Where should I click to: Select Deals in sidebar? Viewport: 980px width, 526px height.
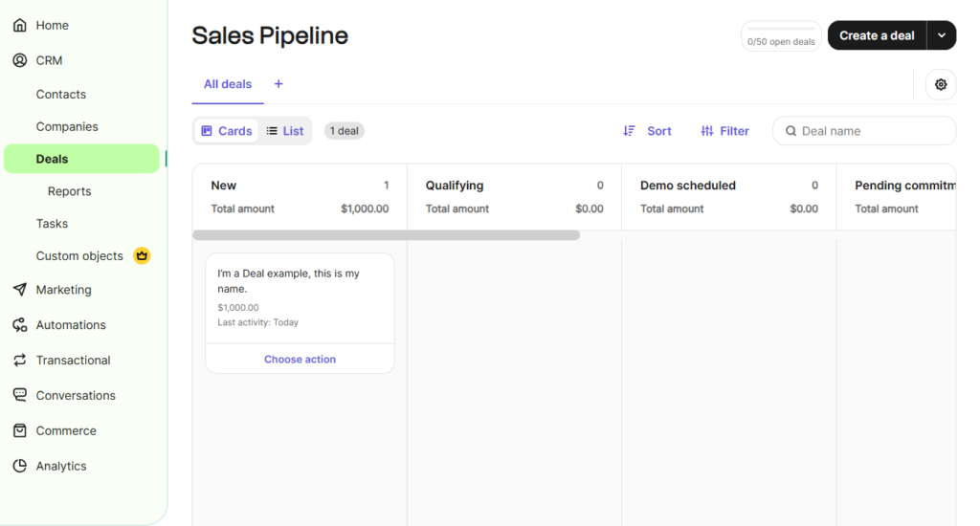(82, 159)
